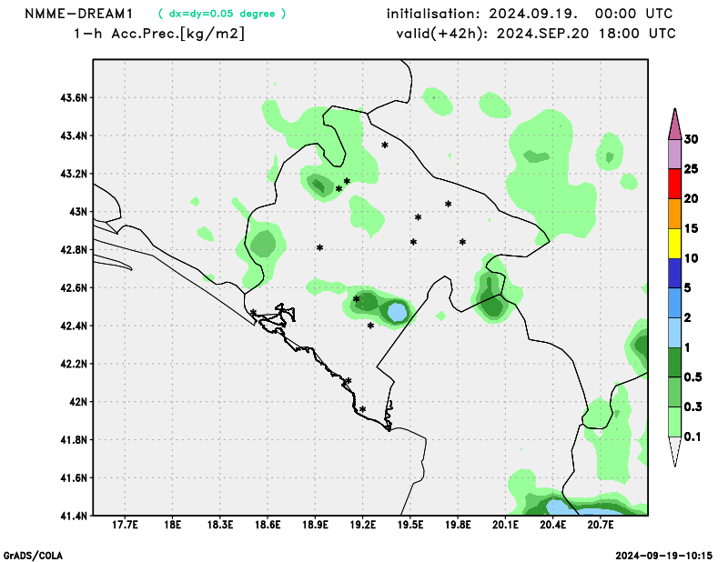
Task: Click the 42.8N latitude label
Action: pyautogui.click(x=74, y=250)
